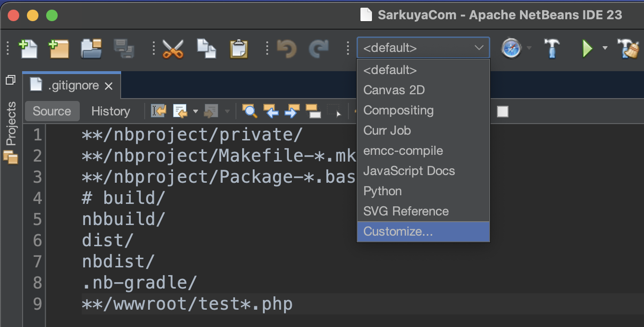Click line 1 text **/nbproject/private/
The height and width of the screenshot is (327, 644).
192,135
